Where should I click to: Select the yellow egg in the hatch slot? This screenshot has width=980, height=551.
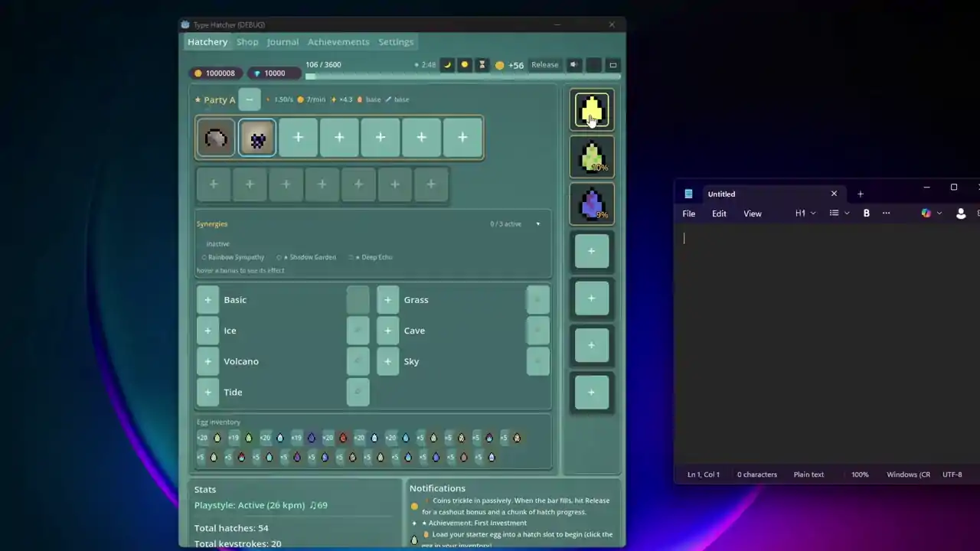point(591,110)
